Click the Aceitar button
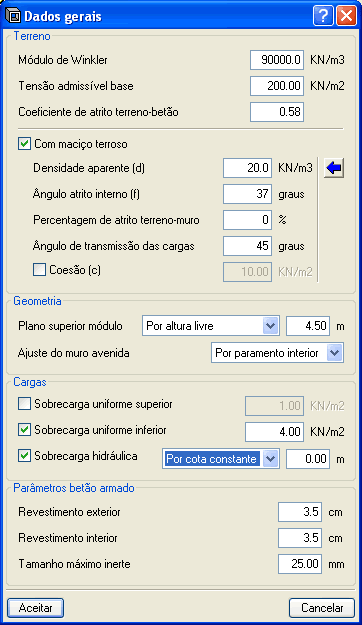Viewport: 362px width, 625px height. pyautogui.click(x=35, y=608)
